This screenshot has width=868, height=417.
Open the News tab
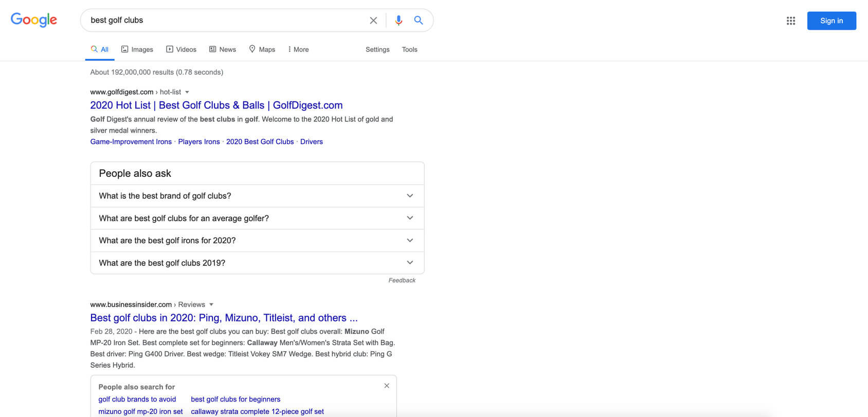tap(223, 49)
